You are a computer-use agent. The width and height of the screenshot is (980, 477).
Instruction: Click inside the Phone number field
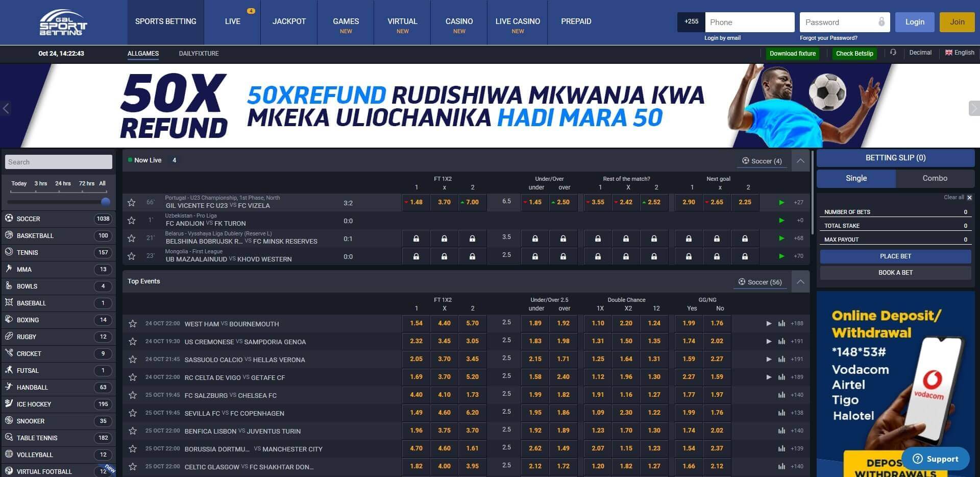(749, 22)
